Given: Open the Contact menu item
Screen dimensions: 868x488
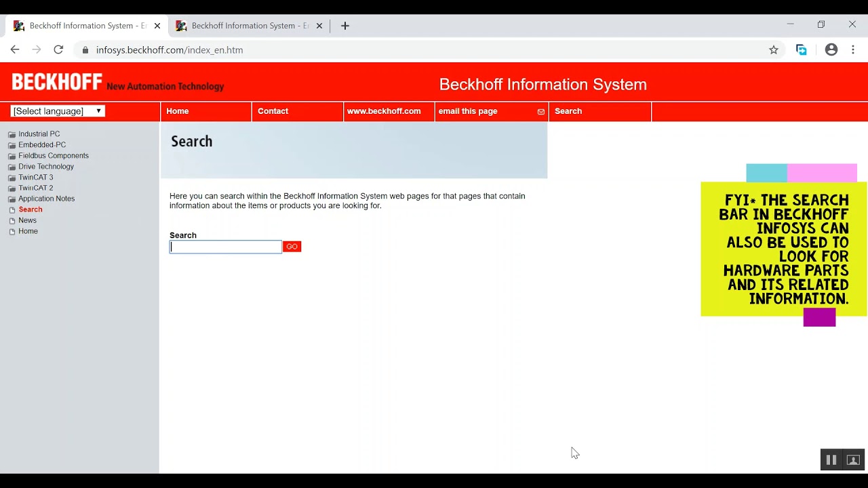Looking at the screenshot, I should pyautogui.click(x=273, y=111).
